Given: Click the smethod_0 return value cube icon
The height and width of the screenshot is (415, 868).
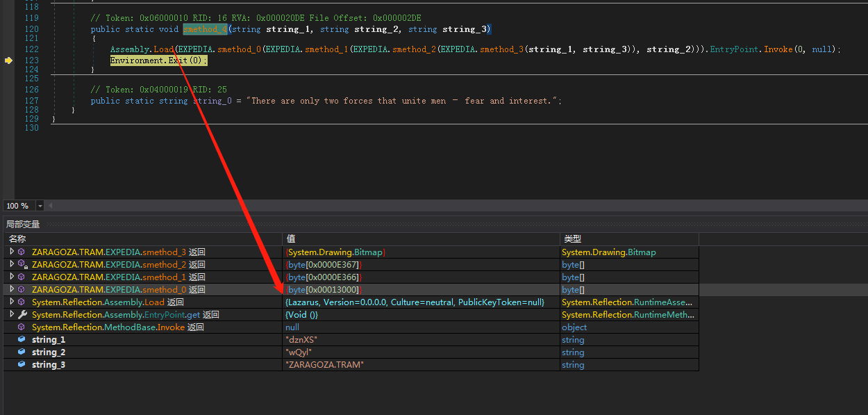Looking at the screenshot, I should [22, 290].
